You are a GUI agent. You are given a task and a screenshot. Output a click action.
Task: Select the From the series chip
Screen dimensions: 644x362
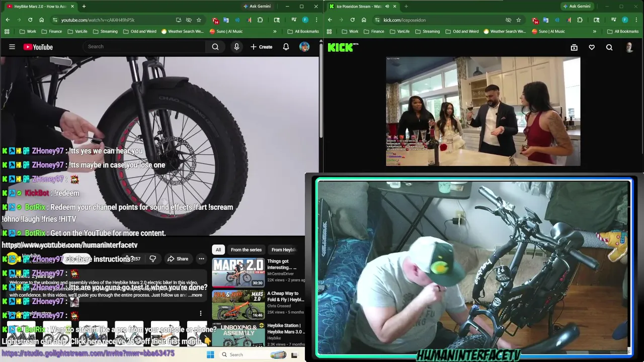point(246,250)
